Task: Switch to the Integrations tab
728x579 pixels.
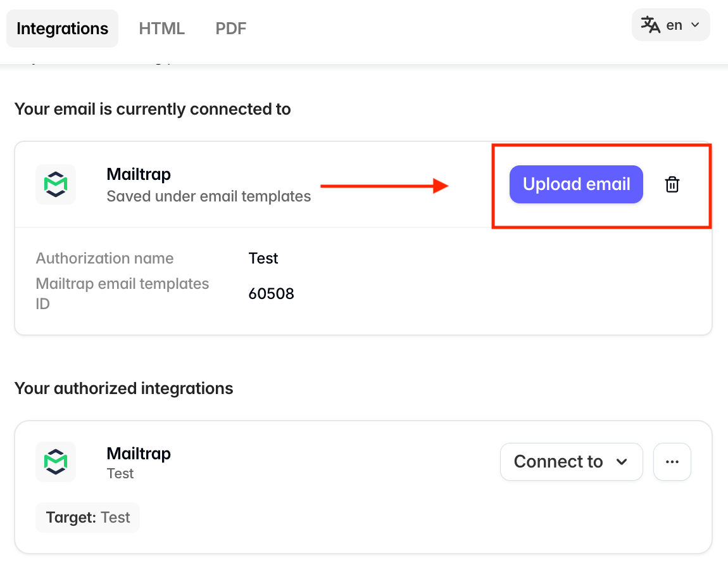Action: (x=62, y=29)
